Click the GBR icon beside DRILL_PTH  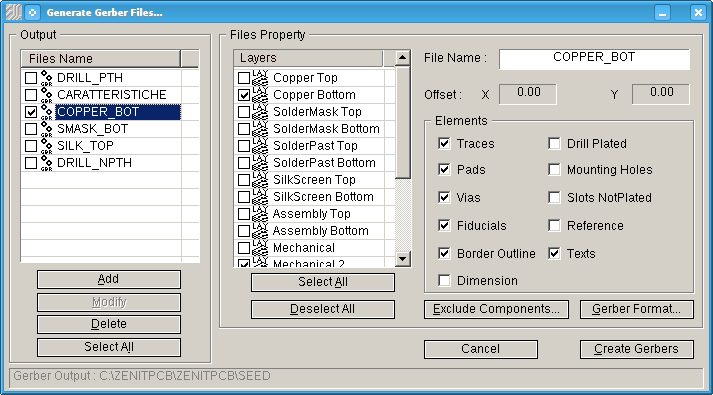pyautogui.click(x=46, y=78)
